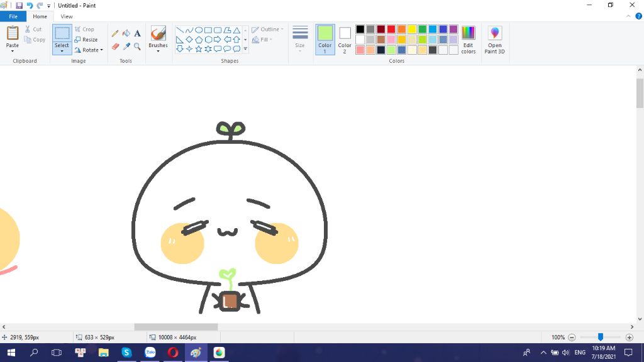644x362 pixels.
Task: Select the Text tool
Action: click(137, 34)
